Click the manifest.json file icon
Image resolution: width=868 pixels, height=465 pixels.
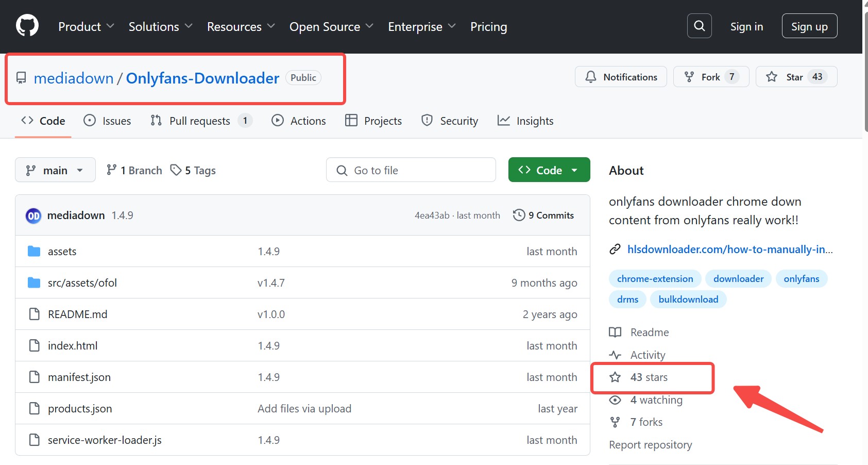[x=34, y=377]
